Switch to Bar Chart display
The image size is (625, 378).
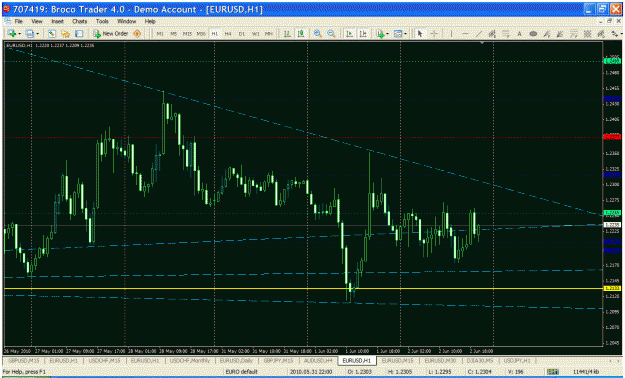click(287, 34)
